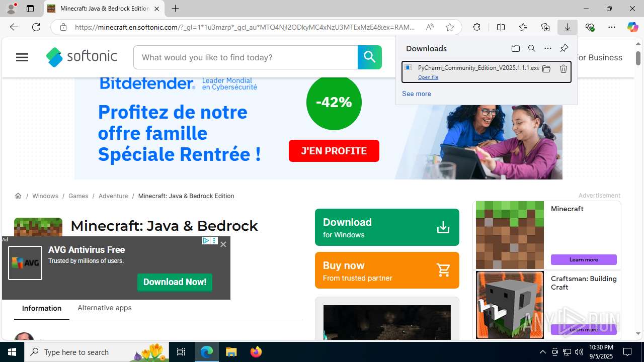Open the browser profile icon

(x=11, y=9)
